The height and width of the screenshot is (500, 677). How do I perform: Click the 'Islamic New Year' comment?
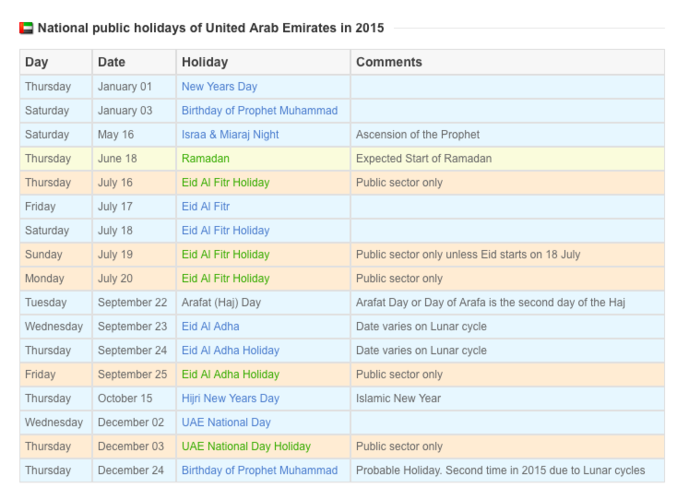click(x=398, y=398)
